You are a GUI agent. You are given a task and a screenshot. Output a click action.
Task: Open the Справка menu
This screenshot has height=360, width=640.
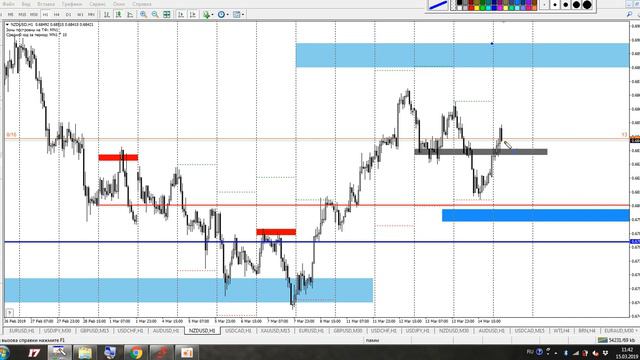pyautogui.click(x=142, y=4)
